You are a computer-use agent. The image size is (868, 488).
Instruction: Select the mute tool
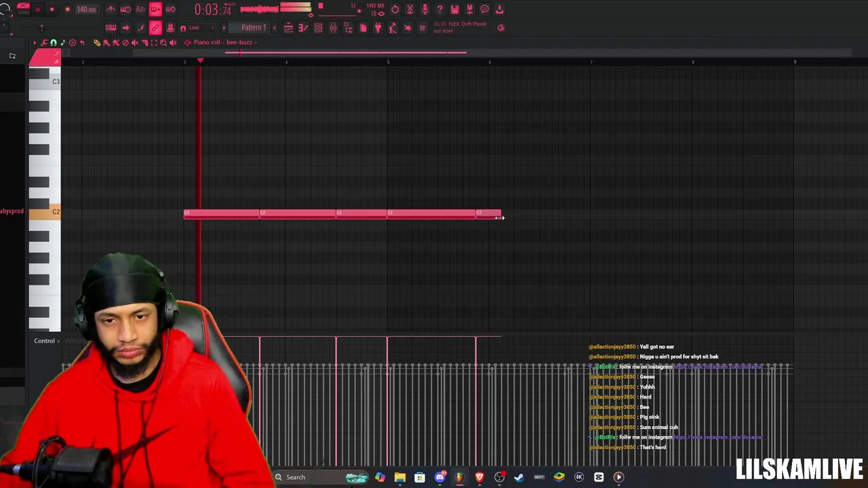[135, 43]
